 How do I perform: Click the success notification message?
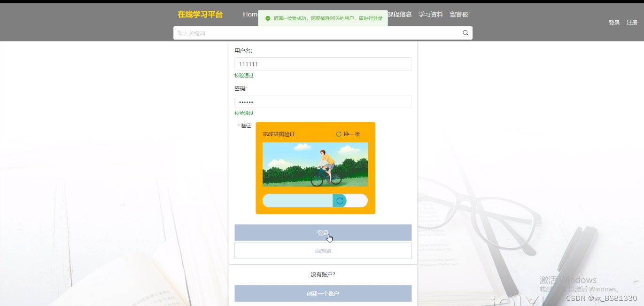pyautogui.click(x=323, y=18)
